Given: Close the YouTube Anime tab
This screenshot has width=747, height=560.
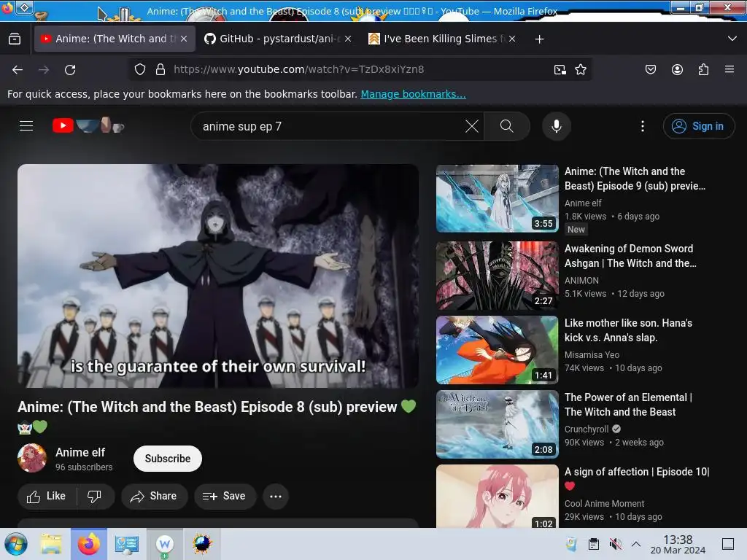Looking at the screenshot, I should coord(184,39).
